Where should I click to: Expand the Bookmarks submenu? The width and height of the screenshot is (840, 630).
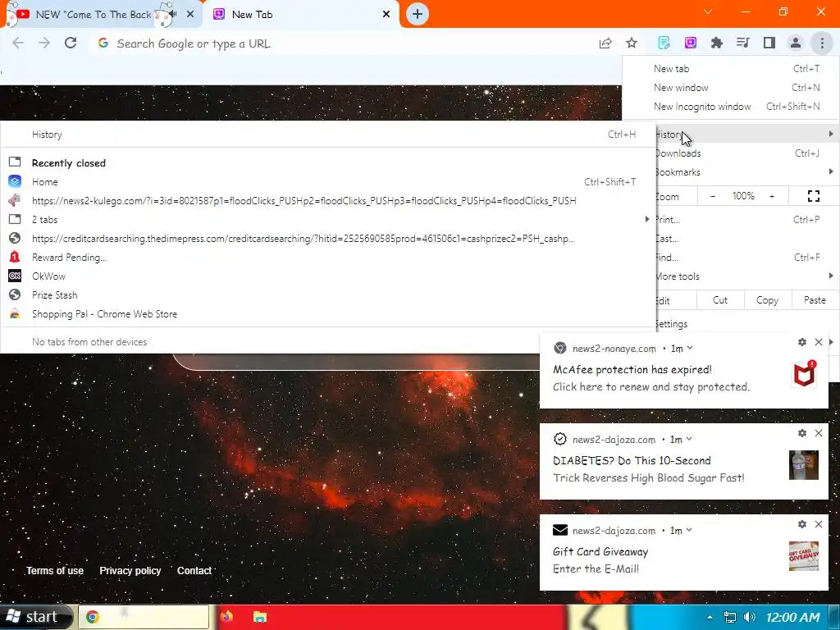point(747,172)
